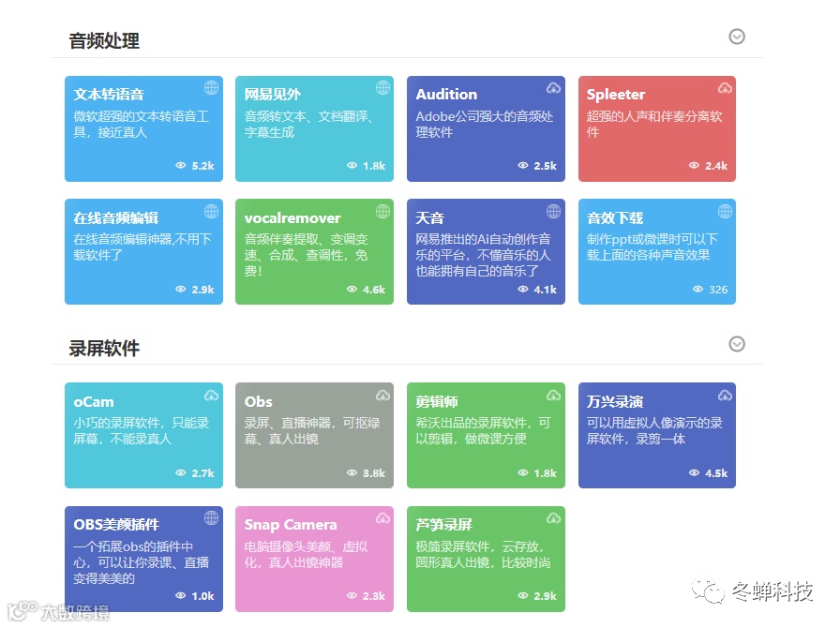
Task: Collapse the 录屏软件 section chevron
Action: click(x=737, y=344)
